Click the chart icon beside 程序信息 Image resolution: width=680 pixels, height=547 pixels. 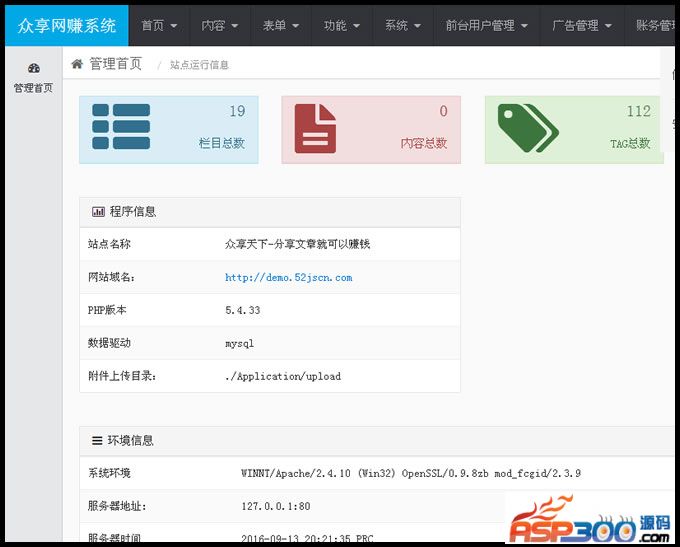coord(98,212)
